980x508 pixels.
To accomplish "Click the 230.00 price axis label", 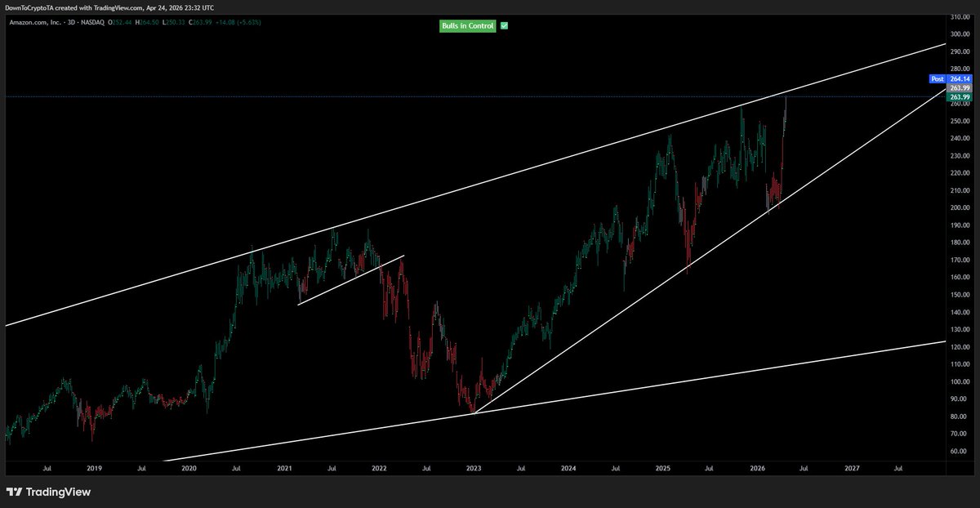I will click(x=960, y=155).
